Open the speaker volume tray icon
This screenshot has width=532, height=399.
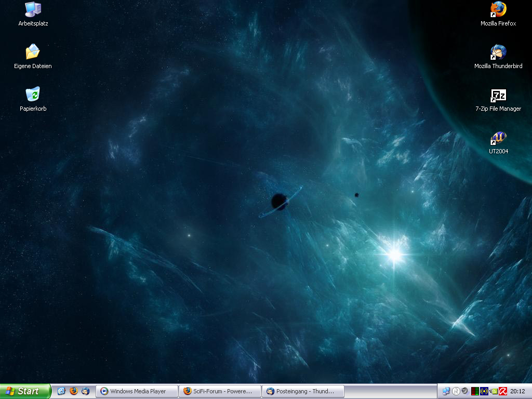(x=465, y=391)
